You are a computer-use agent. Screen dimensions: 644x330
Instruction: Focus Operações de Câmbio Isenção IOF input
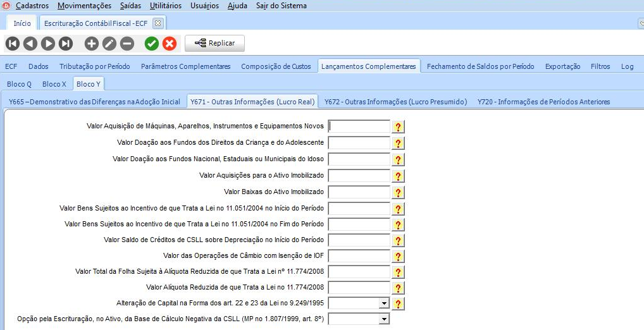(359, 256)
